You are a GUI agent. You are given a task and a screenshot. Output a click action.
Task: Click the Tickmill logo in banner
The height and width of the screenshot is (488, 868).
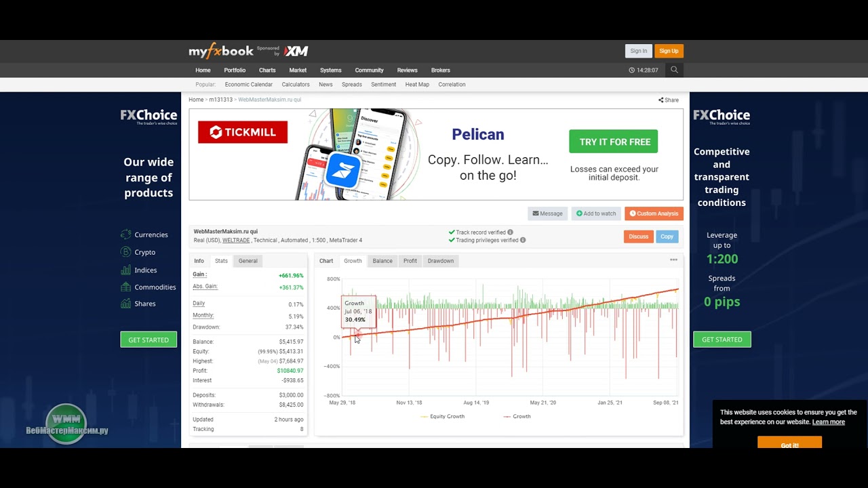point(243,132)
